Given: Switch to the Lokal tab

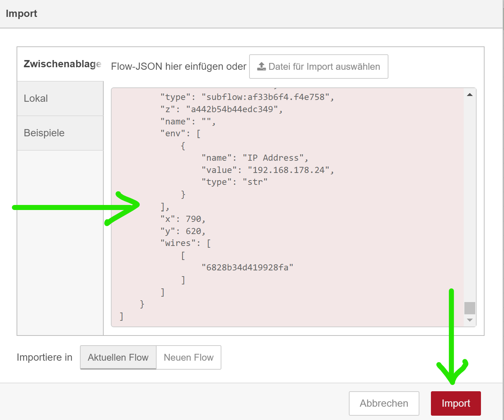Looking at the screenshot, I should pos(60,99).
